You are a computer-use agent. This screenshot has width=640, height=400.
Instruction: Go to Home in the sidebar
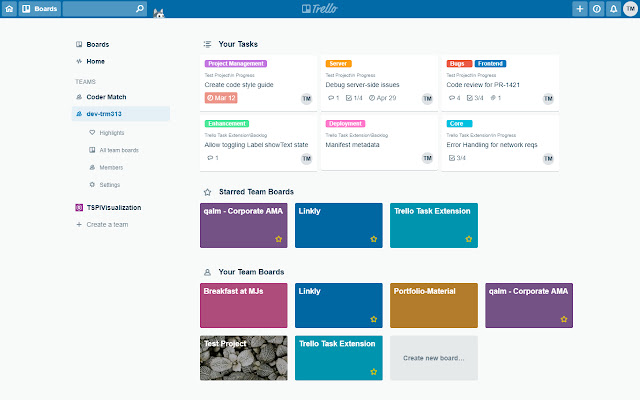coord(96,61)
